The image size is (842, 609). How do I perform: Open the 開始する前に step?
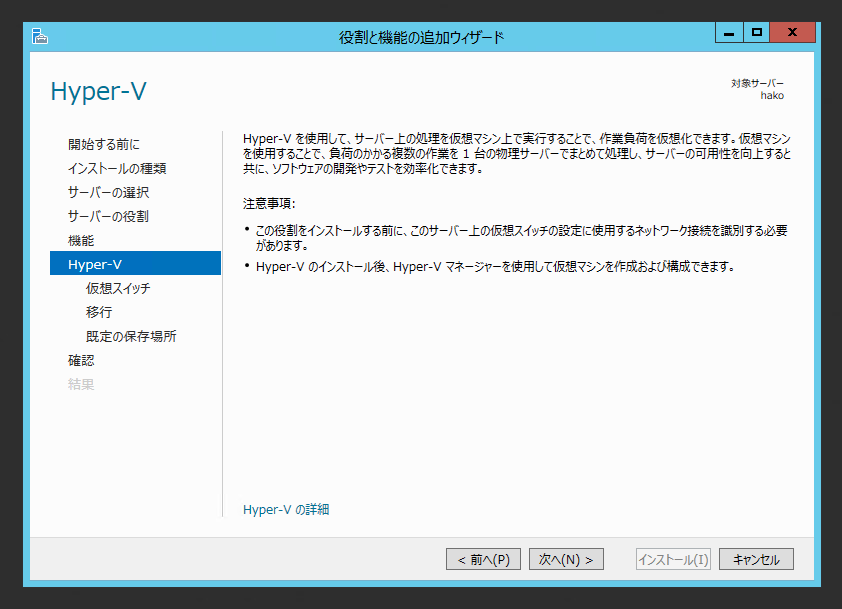(104, 144)
